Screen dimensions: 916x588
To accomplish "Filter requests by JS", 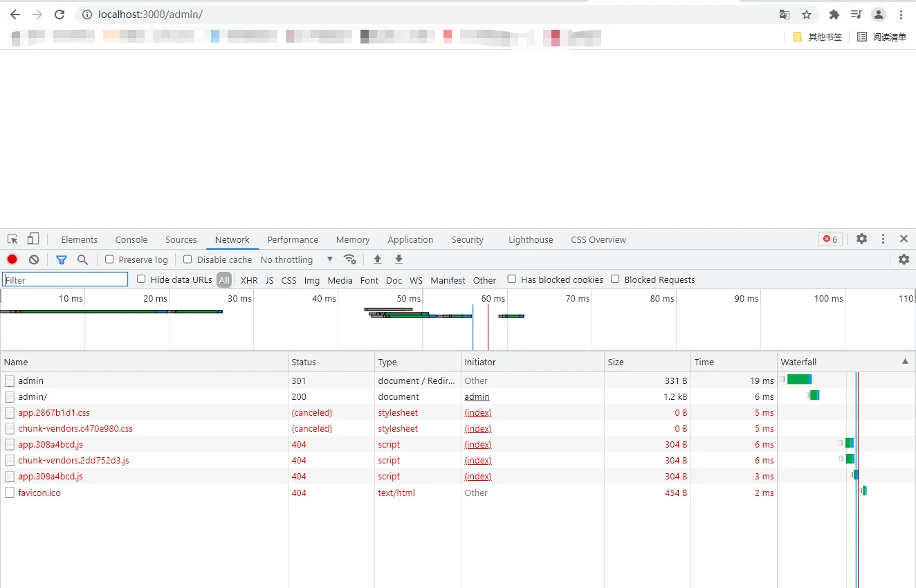I will (x=270, y=280).
